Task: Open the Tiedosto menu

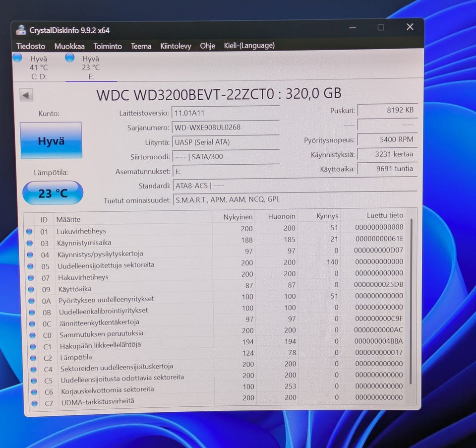Action: pyautogui.click(x=31, y=46)
